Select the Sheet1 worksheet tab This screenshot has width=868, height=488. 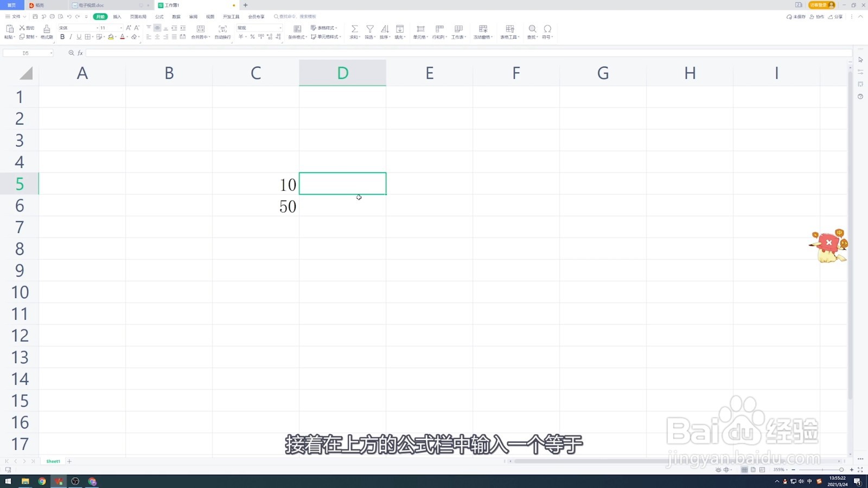point(53,461)
